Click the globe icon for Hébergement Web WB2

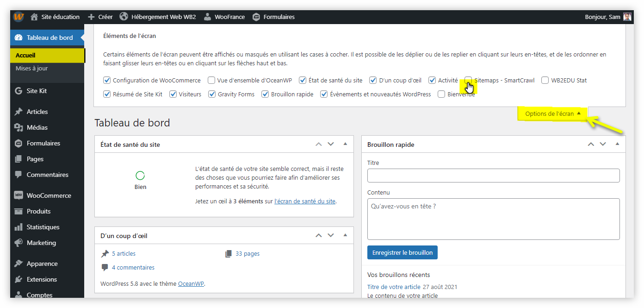click(x=124, y=17)
